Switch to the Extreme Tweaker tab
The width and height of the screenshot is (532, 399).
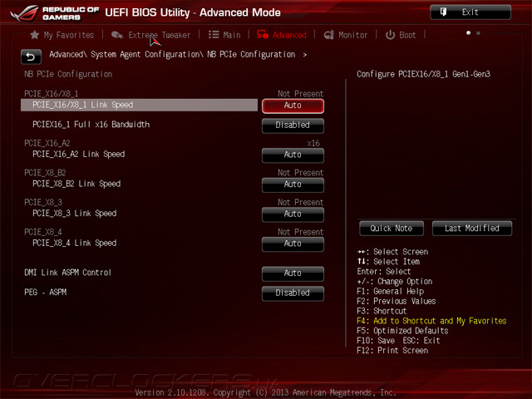(150, 35)
